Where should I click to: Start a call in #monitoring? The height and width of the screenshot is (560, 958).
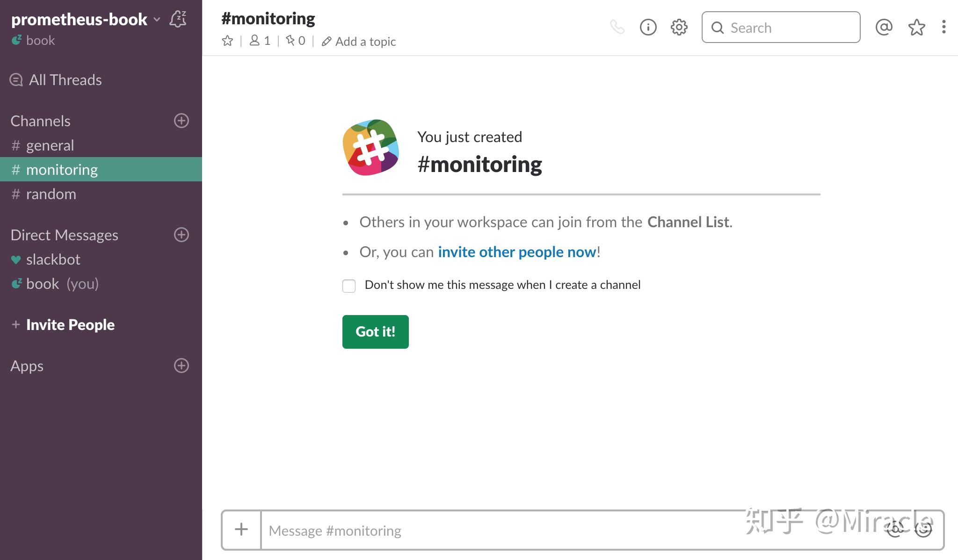pyautogui.click(x=618, y=27)
